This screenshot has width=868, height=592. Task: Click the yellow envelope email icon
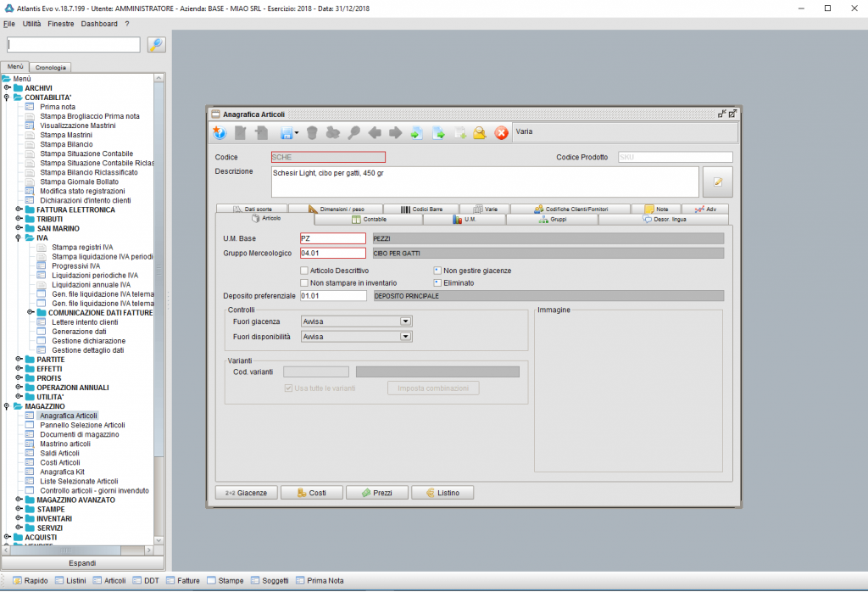click(480, 132)
